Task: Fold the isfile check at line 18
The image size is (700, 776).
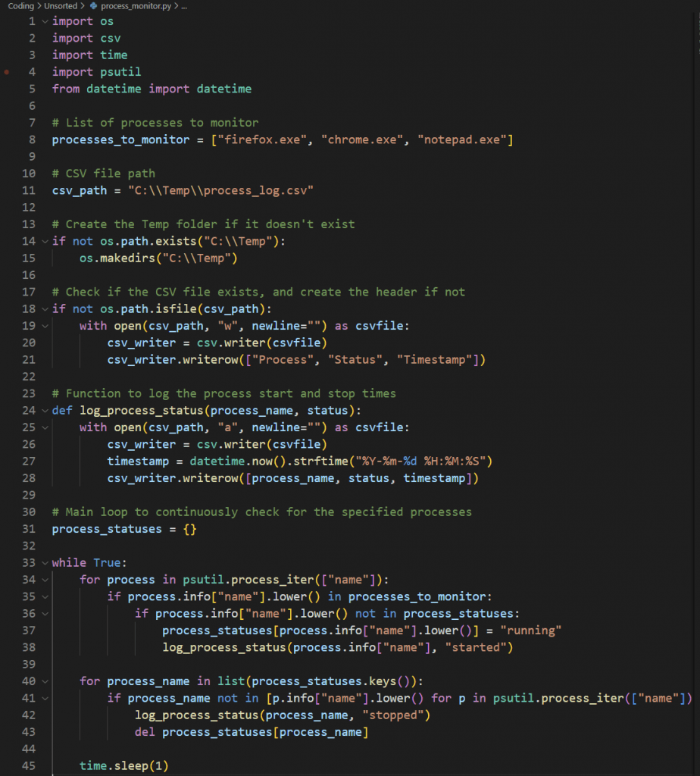Action: coord(45,309)
